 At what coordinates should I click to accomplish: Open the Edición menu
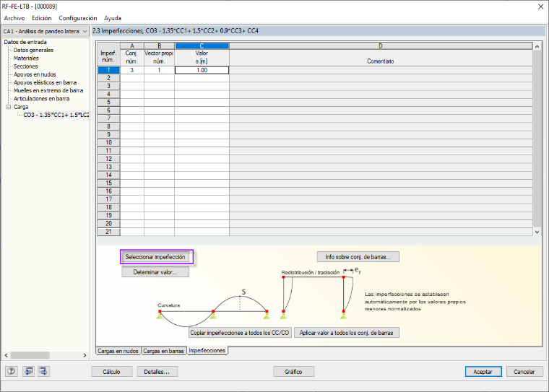pyautogui.click(x=42, y=18)
